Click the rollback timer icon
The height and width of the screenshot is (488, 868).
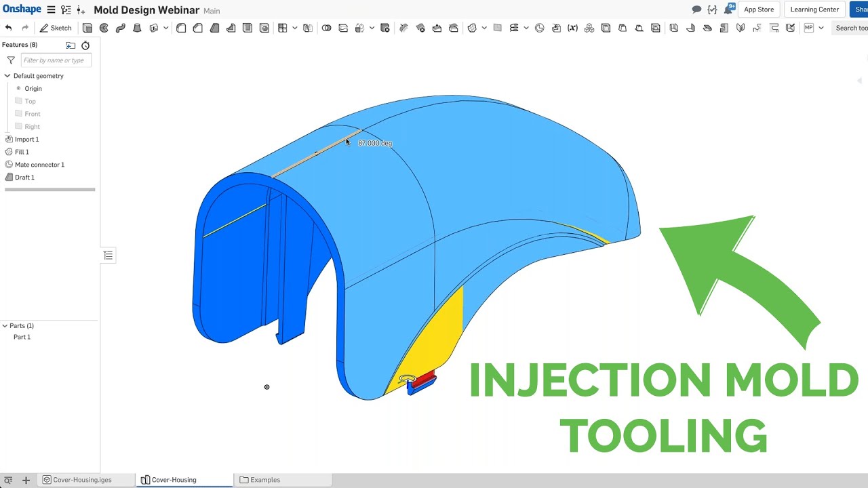pos(85,45)
